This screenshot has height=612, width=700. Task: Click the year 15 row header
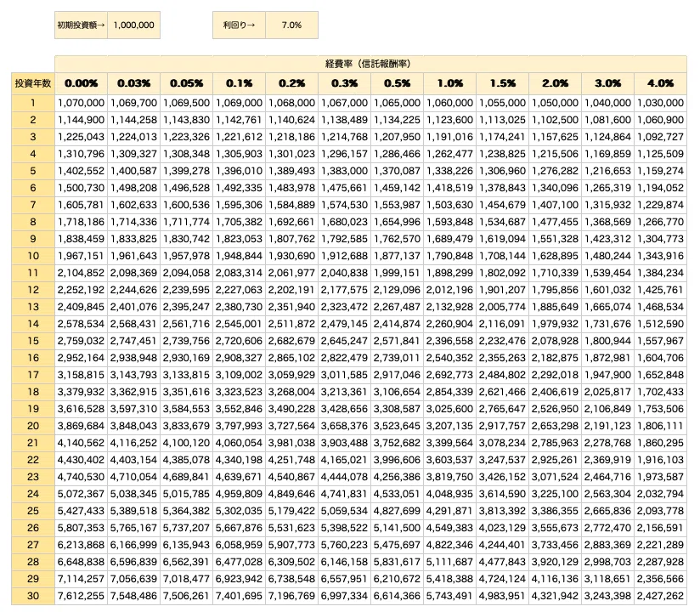point(33,341)
